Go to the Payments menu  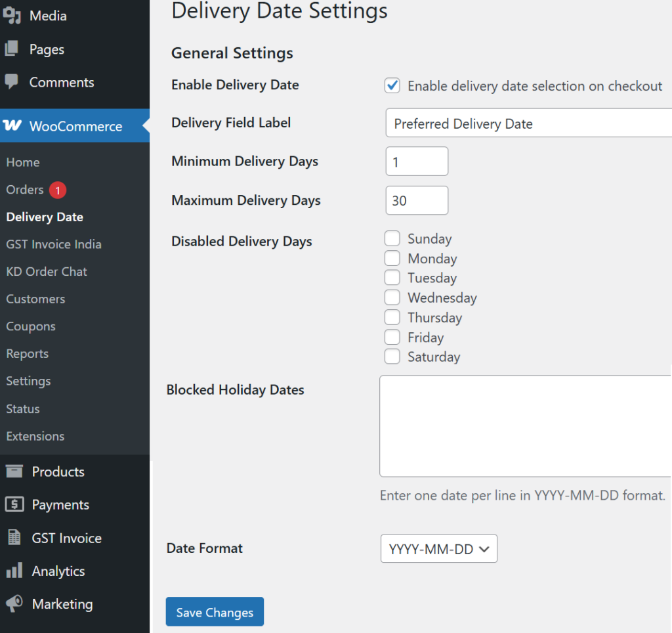(x=60, y=505)
